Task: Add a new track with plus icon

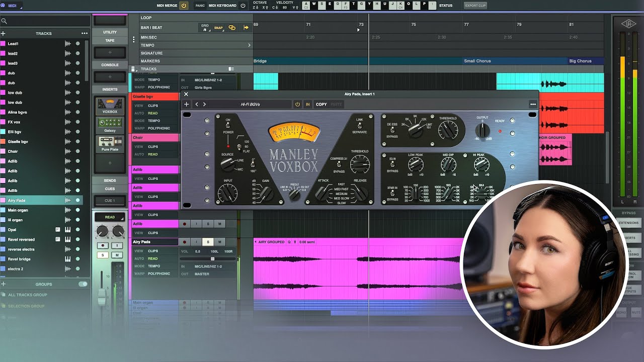Action: click(4, 34)
